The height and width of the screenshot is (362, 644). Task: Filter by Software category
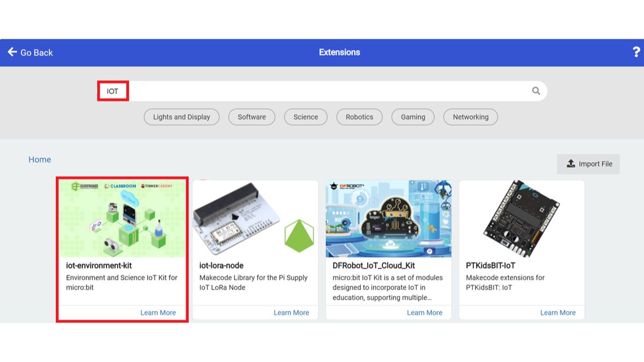coord(252,117)
